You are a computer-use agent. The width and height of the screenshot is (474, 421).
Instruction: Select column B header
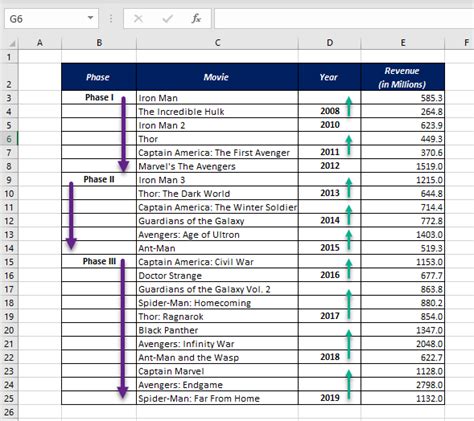99,43
